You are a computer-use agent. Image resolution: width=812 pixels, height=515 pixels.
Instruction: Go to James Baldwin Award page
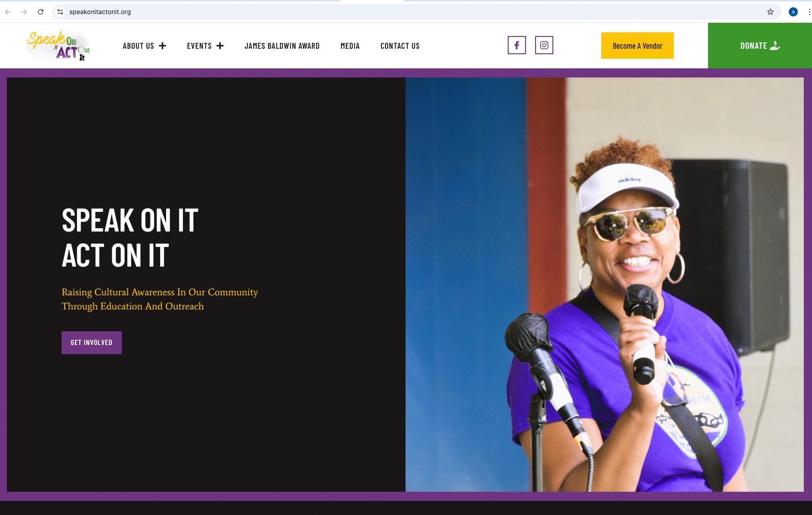click(x=282, y=46)
